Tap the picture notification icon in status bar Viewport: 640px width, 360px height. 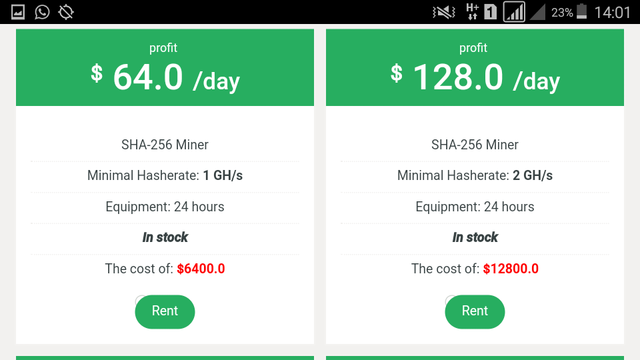(18, 12)
